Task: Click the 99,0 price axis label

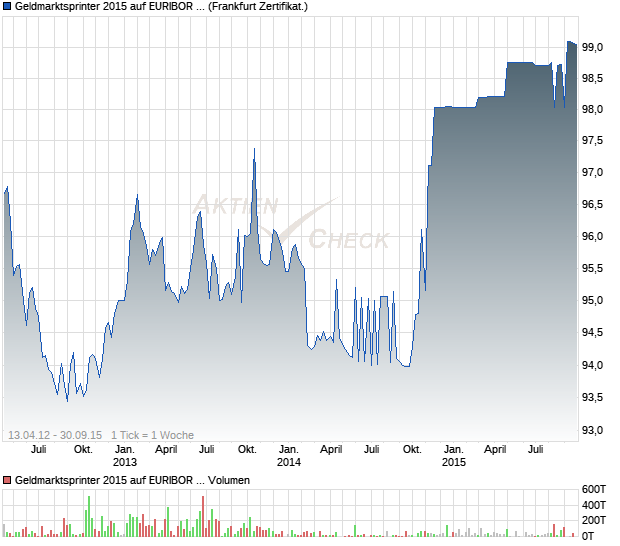Action: tap(592, 47)
